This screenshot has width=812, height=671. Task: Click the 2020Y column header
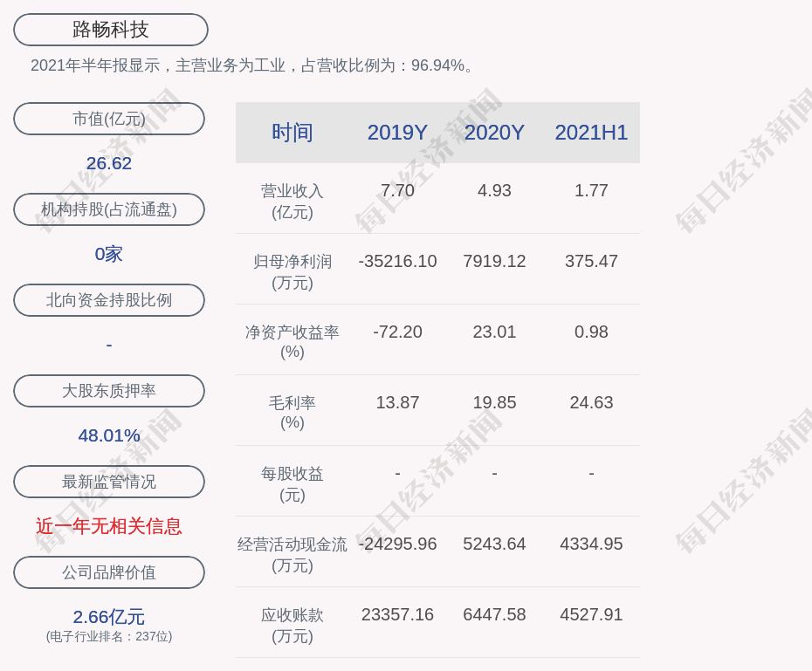click(494, 133)
